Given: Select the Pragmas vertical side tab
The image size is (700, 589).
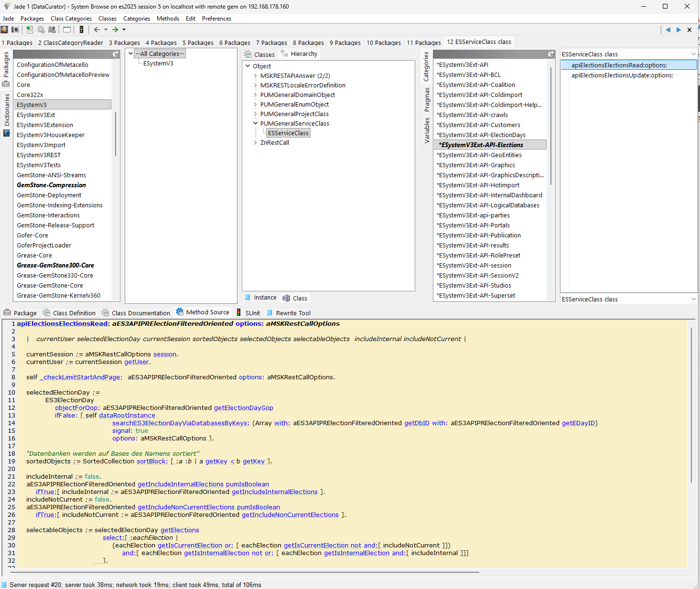Looking at the screenshot, I should point(426,100).
